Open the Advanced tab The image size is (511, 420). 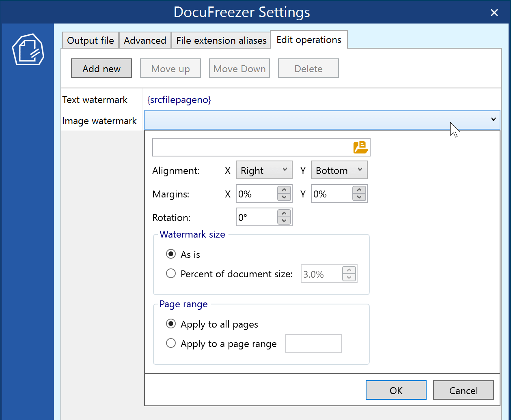pyautogui.click(x=145, y=41)
